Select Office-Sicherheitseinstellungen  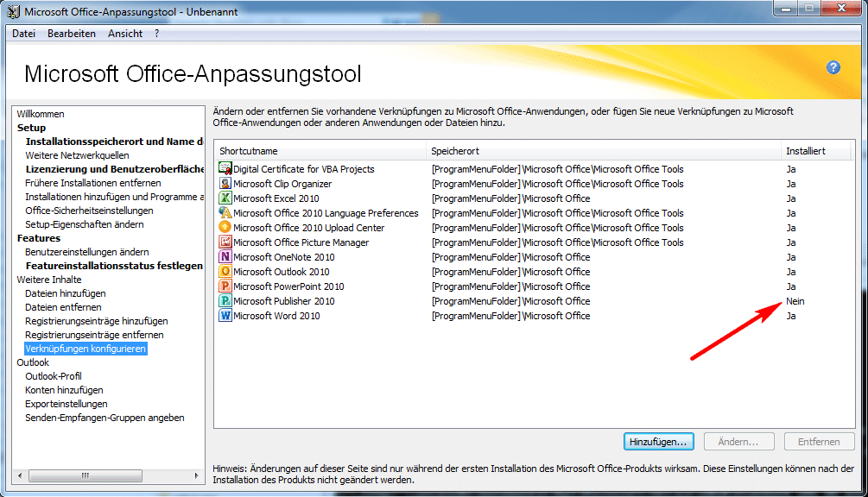(x=89, y=211)
